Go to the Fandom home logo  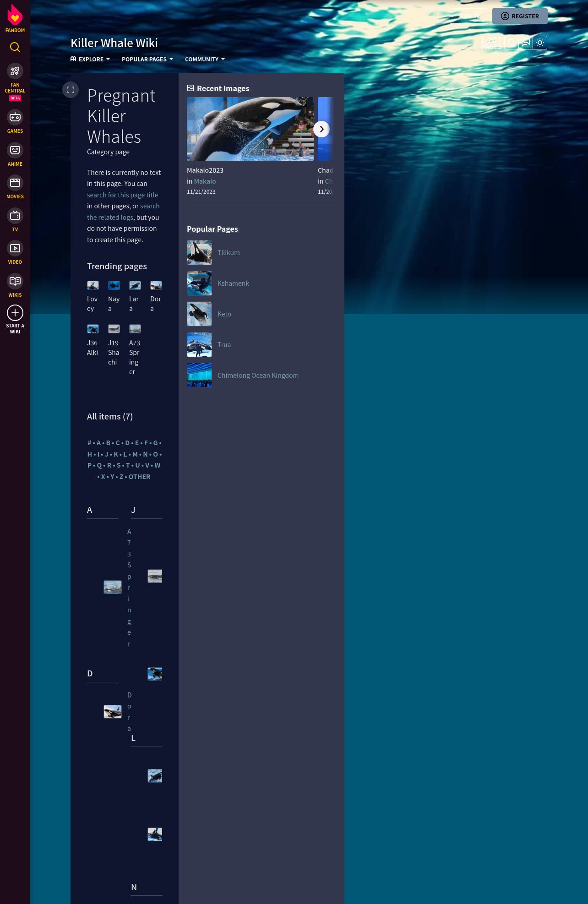(x=15, y=19)
